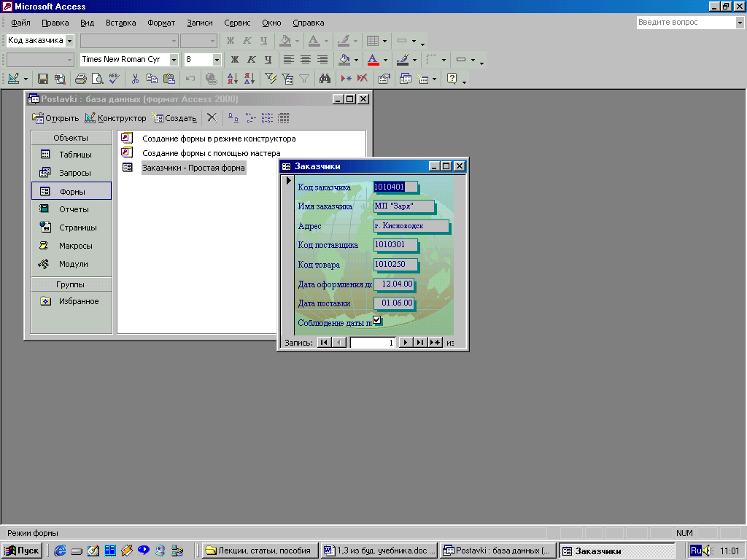Align text left in formatting toolbar
Screen dimensions: 747x560
tap(289, 60)
